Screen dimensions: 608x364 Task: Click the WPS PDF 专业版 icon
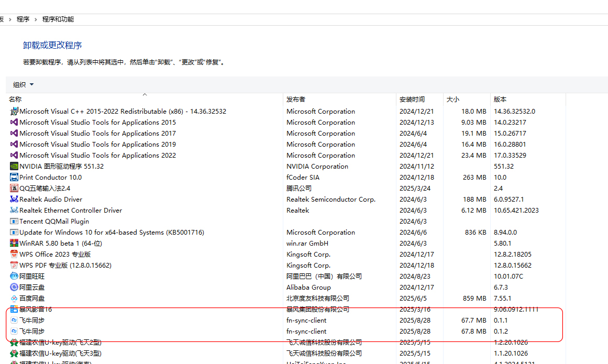coord(14,265)
